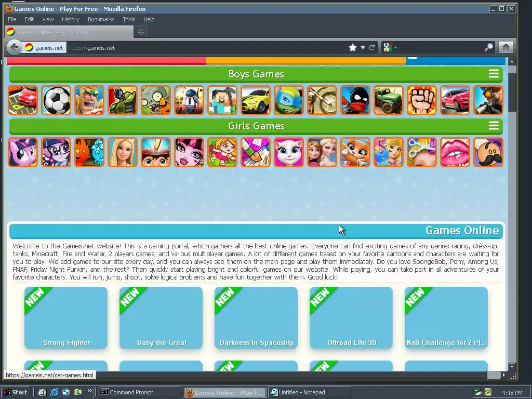Open the Fireboy and Watergirl game icon

(89, 152)
